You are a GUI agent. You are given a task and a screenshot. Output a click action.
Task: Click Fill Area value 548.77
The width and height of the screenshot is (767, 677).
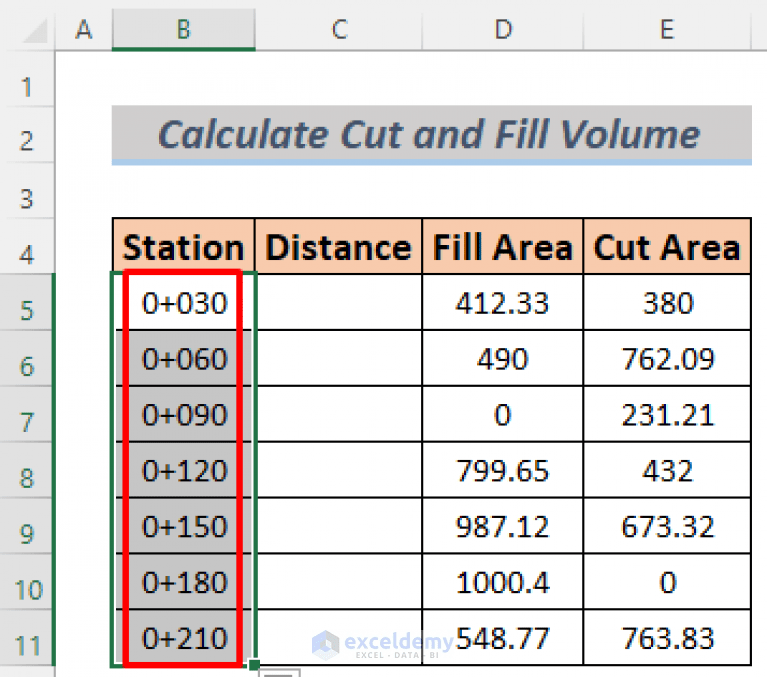coord(503,637)
